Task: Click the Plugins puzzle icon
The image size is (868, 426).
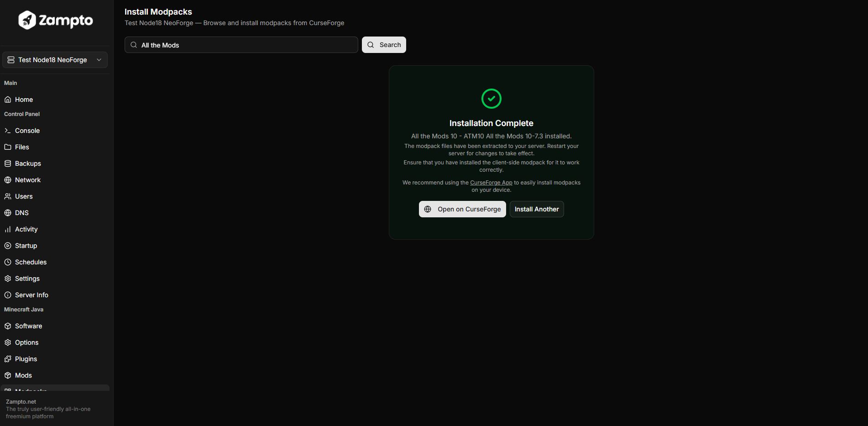Action: pos(8,359)
